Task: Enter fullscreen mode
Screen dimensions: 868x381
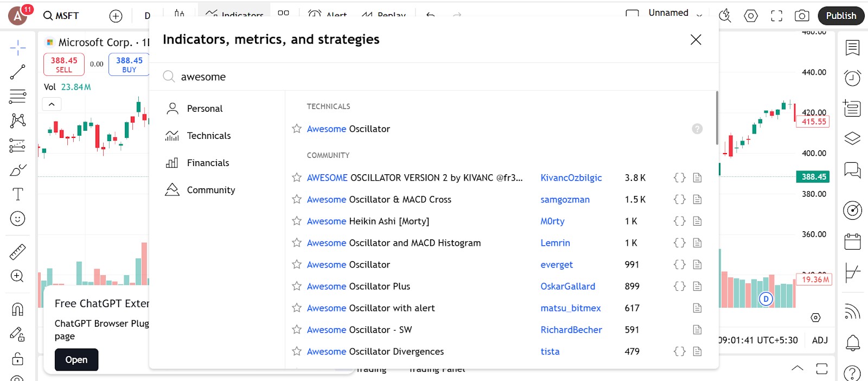Action: click(777, 16)
